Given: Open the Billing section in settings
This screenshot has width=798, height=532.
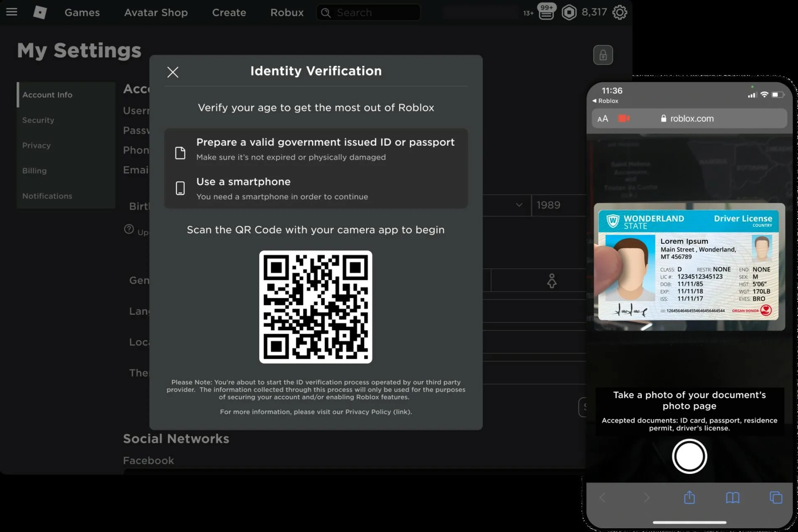Looking at the screenshot, I should (x=34, y=170).
